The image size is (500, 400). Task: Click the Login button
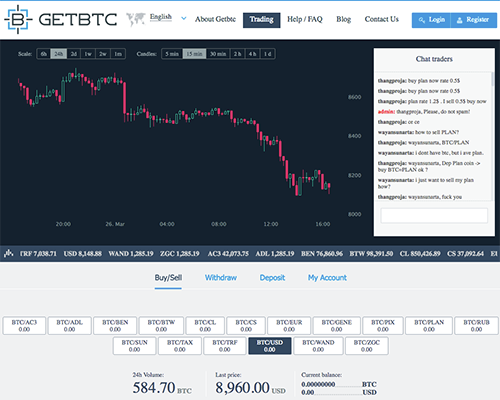(x=431, y=20)
